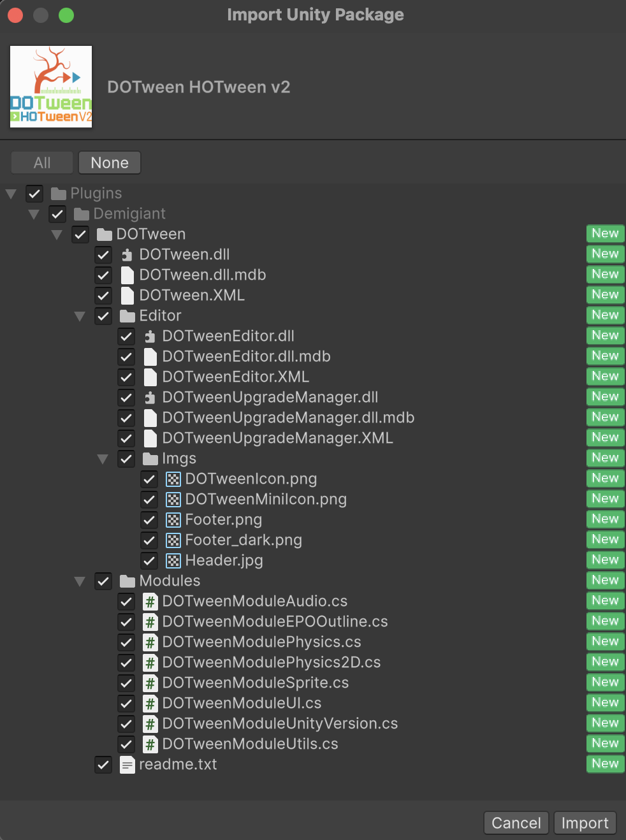Click the DOTweenUpgradeManager.dll.mdb file icon
Image resolution: width=626 pixels, height=840 pixels.
[150, 417]
